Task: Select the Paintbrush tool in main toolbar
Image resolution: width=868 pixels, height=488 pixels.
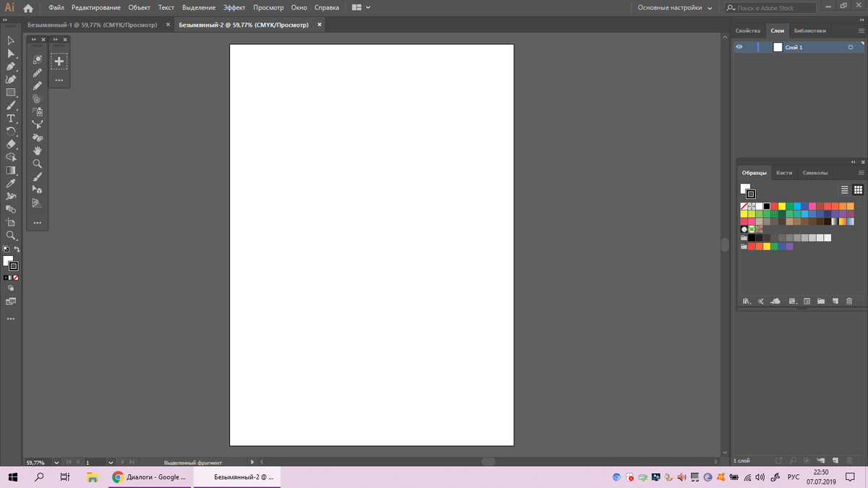Action: tap(11, 106)
